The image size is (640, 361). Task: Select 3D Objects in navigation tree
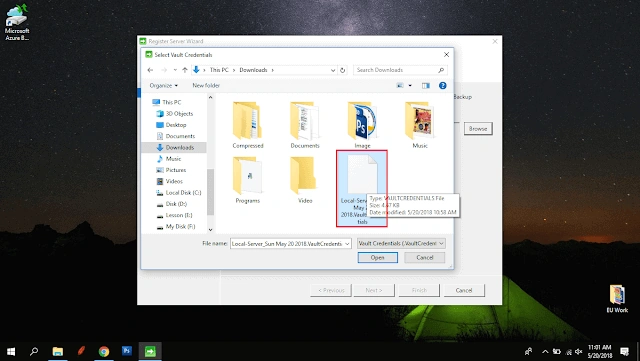coord(175,114)
